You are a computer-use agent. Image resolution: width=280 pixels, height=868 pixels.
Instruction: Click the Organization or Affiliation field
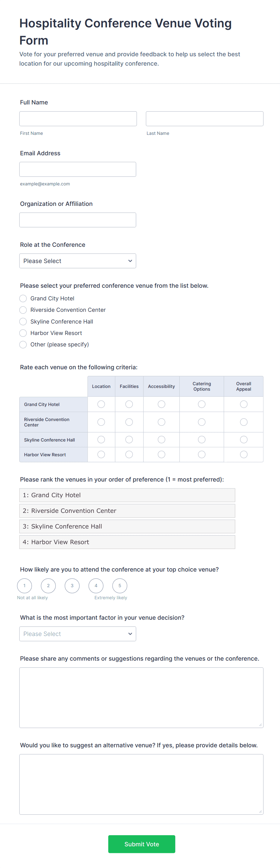pos(77,220)
